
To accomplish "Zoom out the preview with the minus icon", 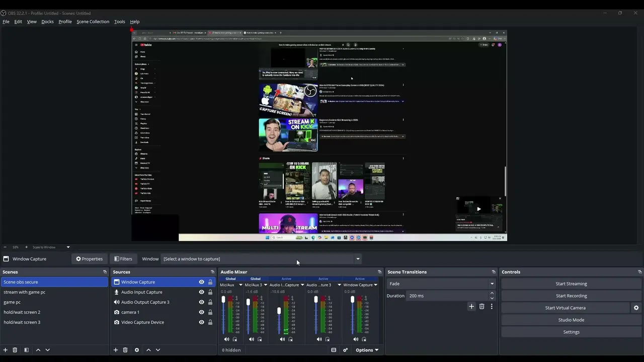I will pos(5,247).
